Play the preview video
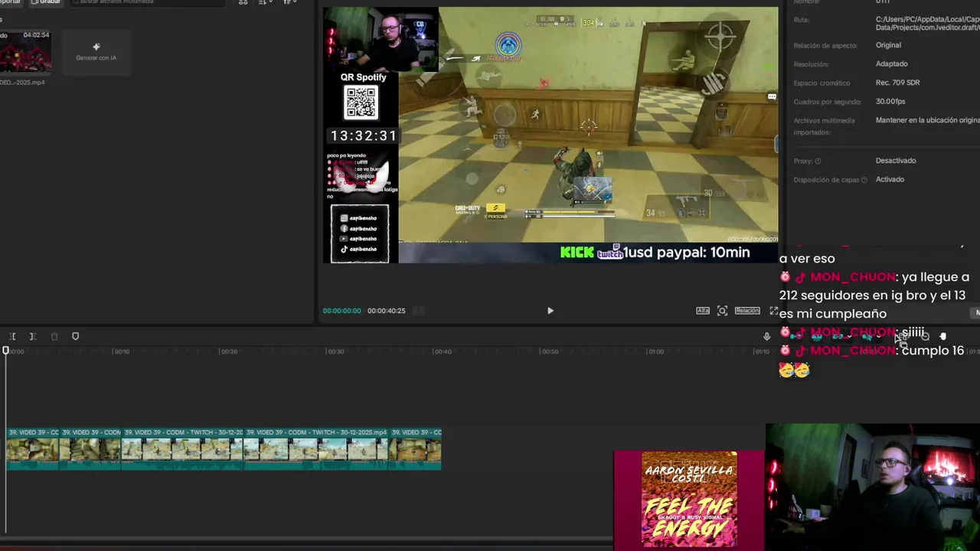 click(x=550, y=311)
